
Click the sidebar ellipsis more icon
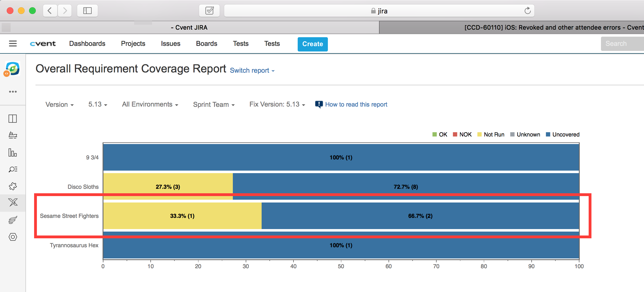pos(13,92)
